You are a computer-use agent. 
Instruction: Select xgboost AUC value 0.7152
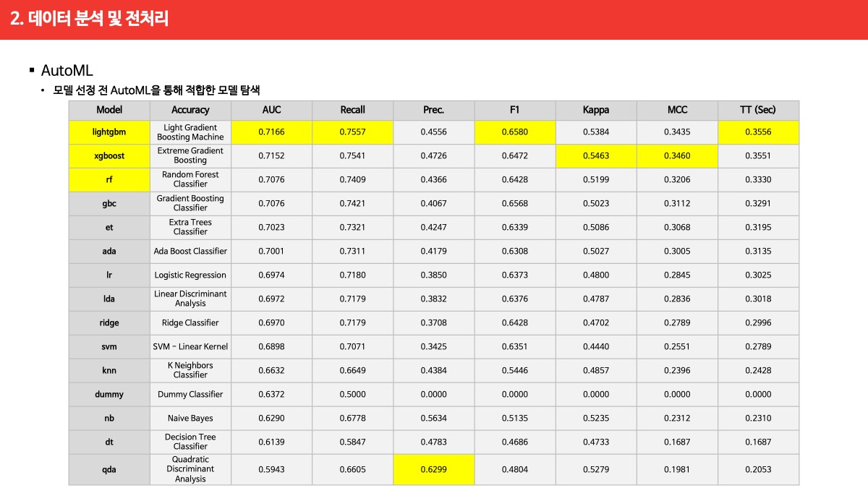[x=271, y=155]
